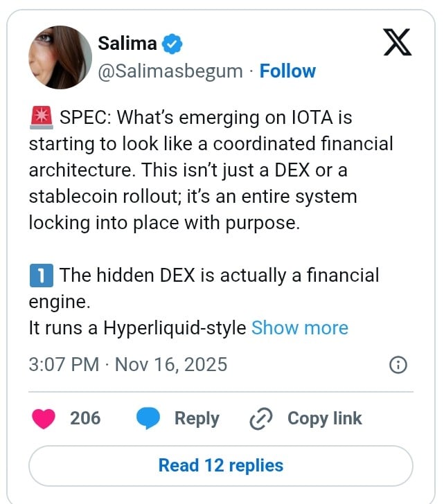
Task: Click the chain link icon
Action: click(x=261, y=419)
